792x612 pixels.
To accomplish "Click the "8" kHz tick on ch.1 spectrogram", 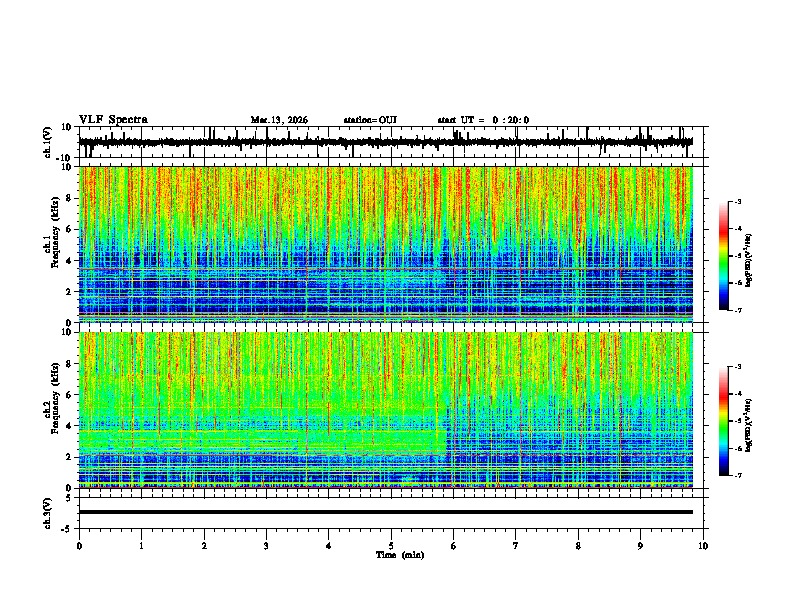I will (69, 198).
